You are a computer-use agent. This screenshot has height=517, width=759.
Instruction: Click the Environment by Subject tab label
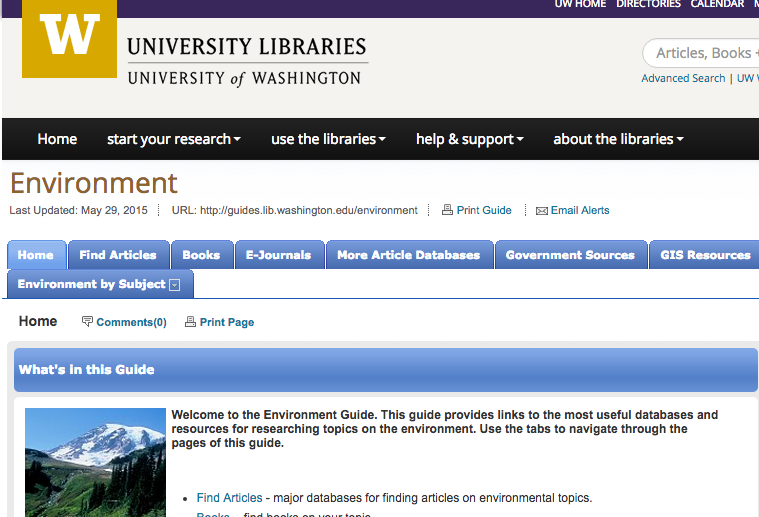(91, 284)
